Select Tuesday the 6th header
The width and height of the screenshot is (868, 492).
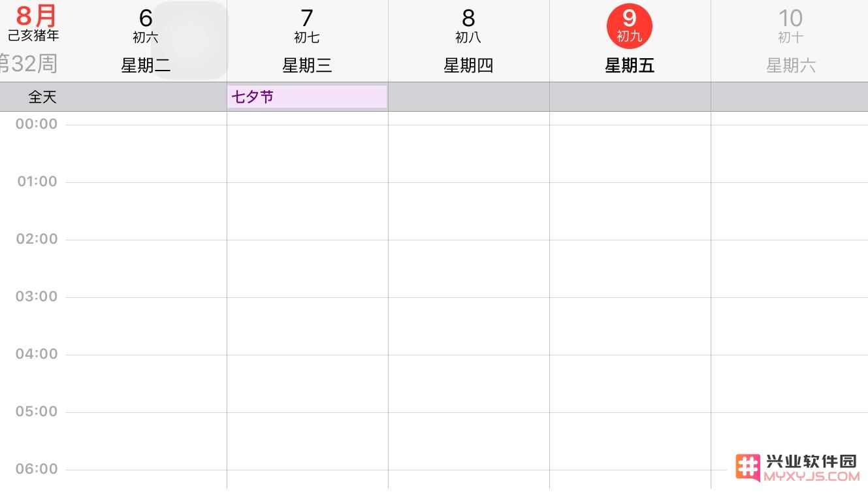pos(146,41)
